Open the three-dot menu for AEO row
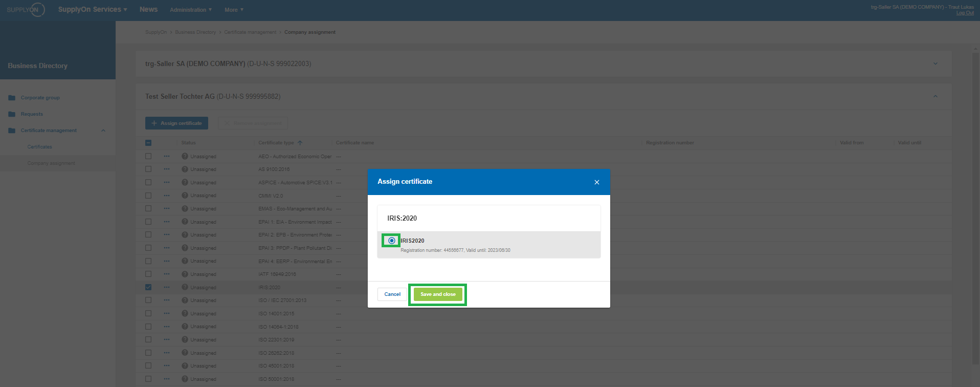Viewport: 980px width, 387px height. 167,156
